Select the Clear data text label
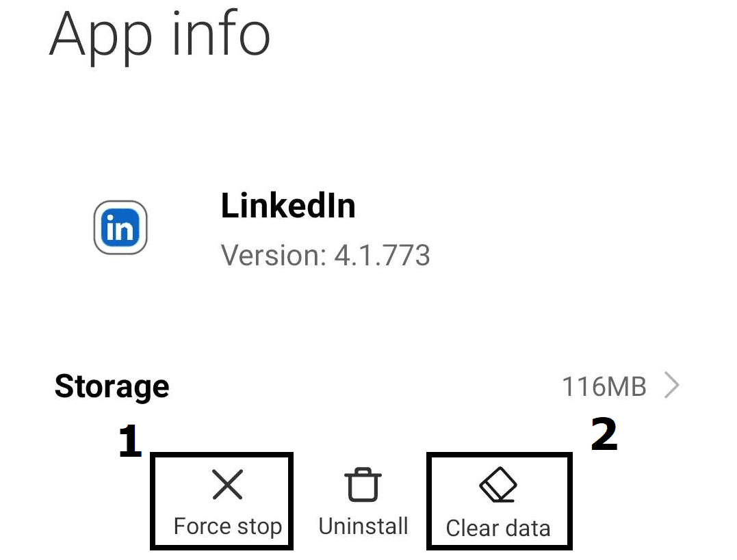Viewport: 737px width, 560px height. coord(498,528)
